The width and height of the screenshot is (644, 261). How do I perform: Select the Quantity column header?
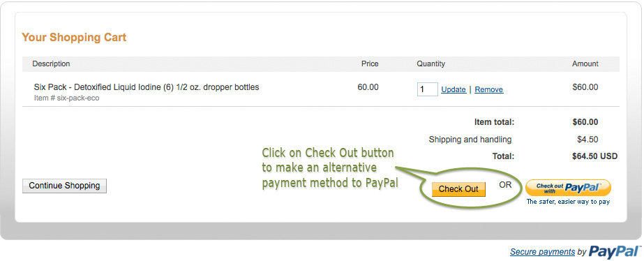tap(430, 64)
